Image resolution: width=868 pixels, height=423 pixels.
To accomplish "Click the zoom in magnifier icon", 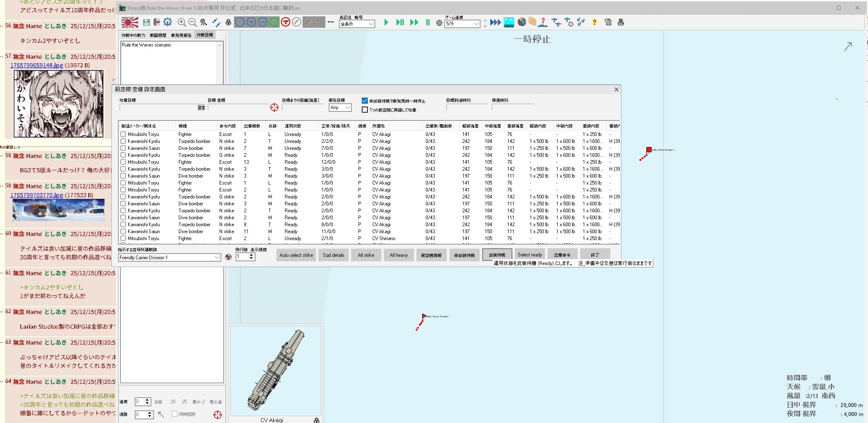I will pos(182,22).
